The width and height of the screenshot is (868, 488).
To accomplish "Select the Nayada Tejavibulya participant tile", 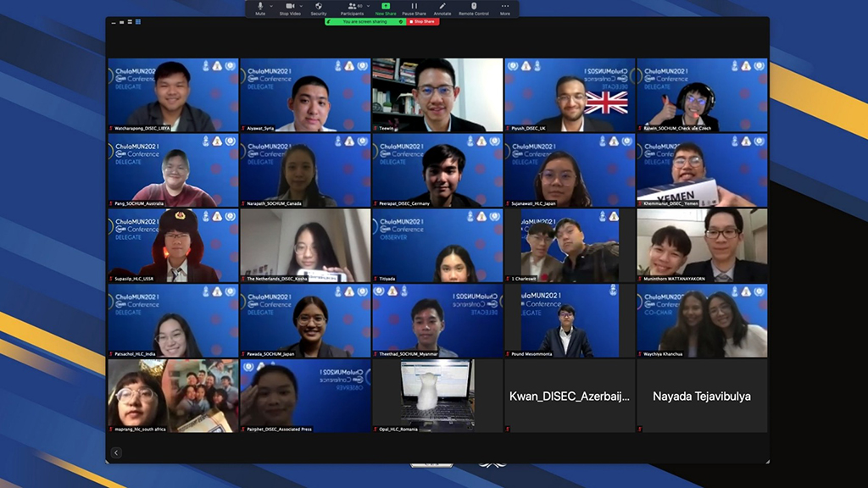I will point(702,396).
